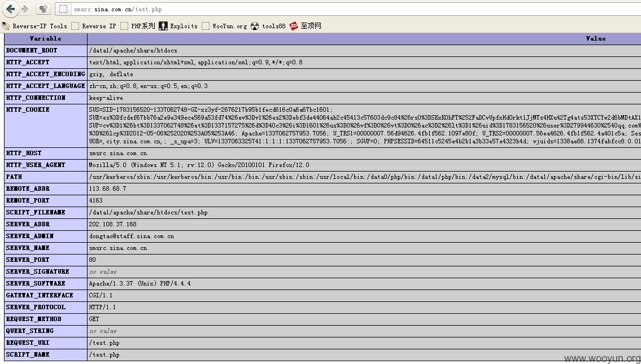Viewport: 641px width, 364px height.
Task: Select the SERVER_PORT variable cell
Action: tap(46, 260)
